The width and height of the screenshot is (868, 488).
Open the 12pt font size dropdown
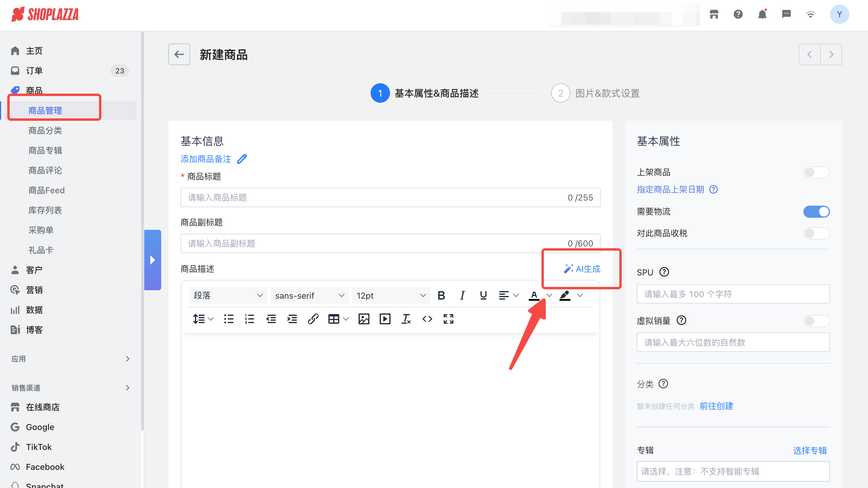(x=391, y=295)
